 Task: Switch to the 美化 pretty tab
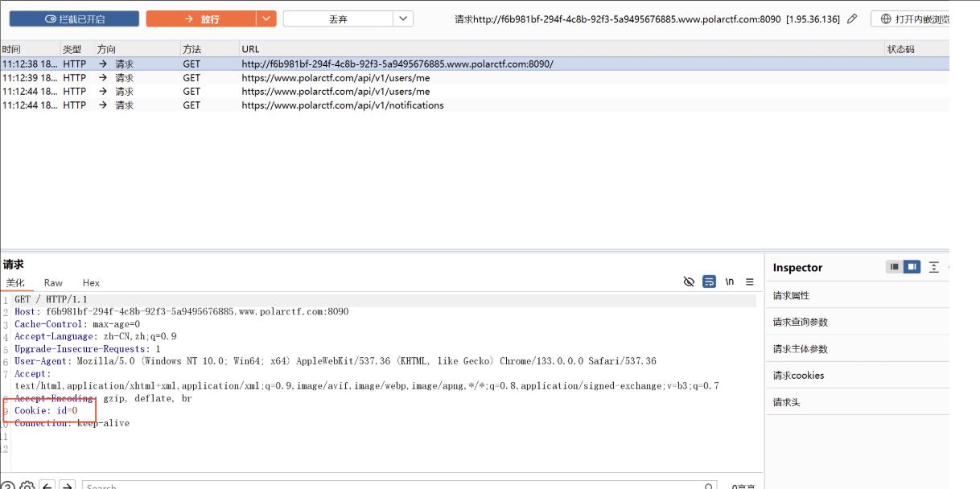[15, 283]
